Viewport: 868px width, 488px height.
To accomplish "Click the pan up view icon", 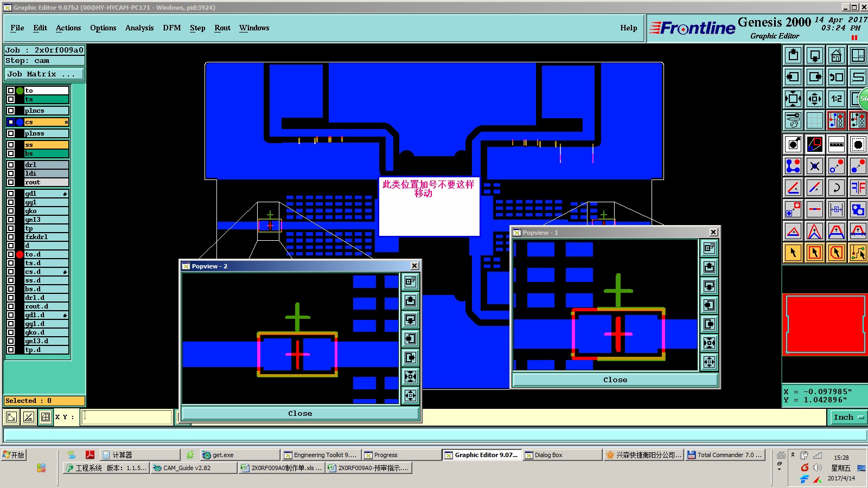I will tap(793, 55).
